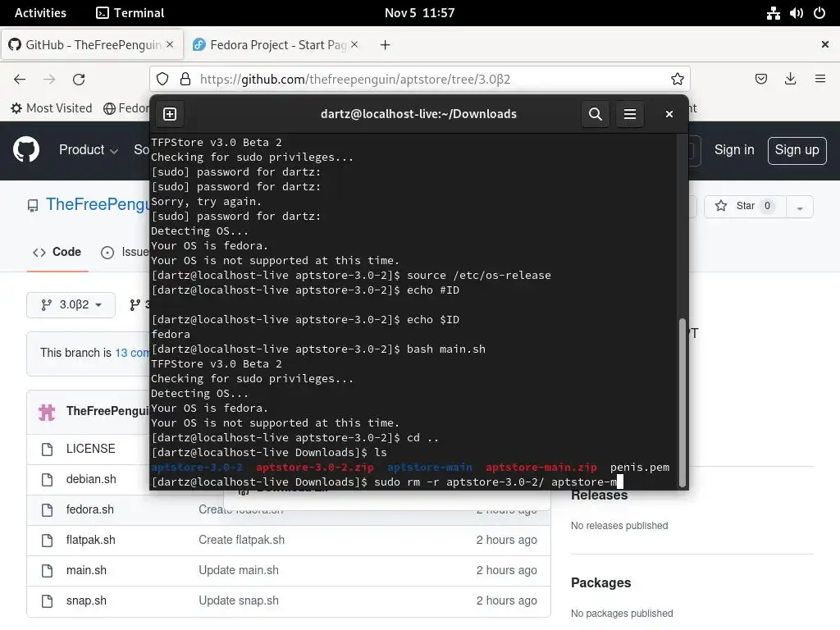Open the Activities overview

[40, 13]
